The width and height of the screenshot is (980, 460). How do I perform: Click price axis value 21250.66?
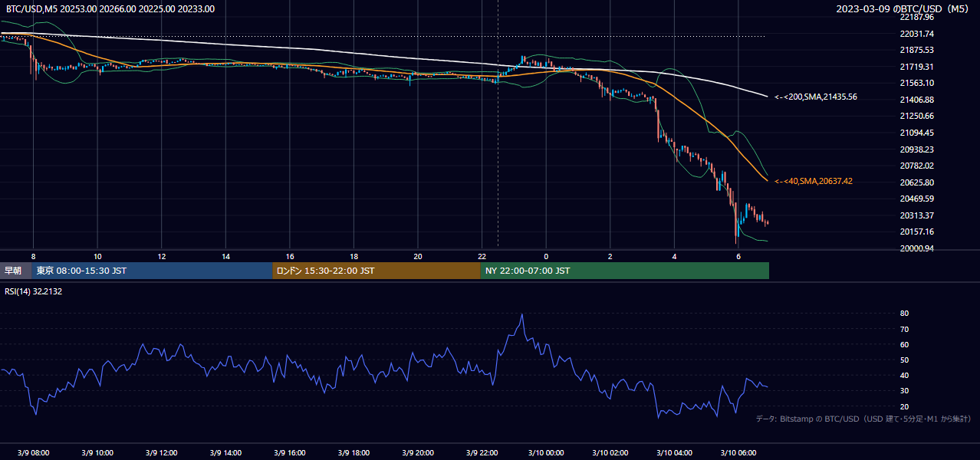click(x=916, y=116)
